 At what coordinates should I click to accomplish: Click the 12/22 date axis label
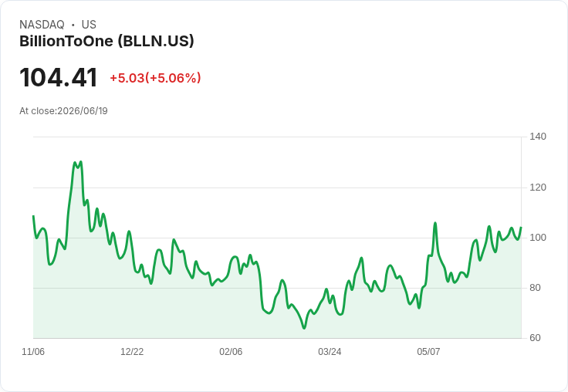pos(132,351)
